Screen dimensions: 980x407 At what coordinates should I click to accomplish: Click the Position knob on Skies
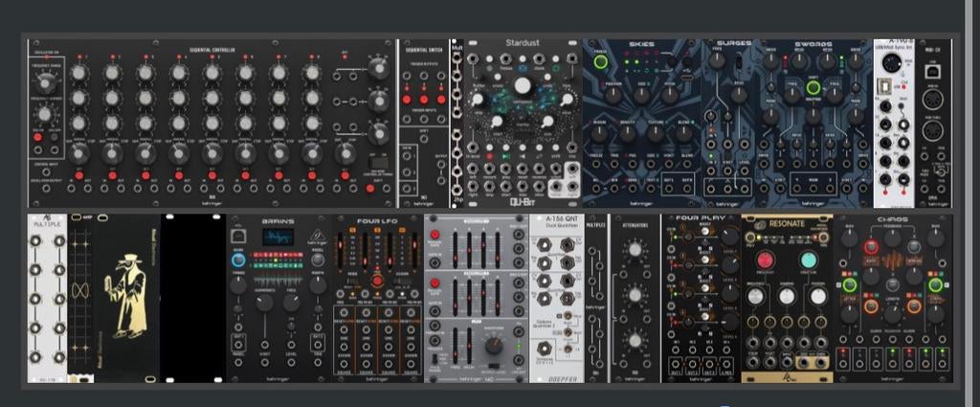tap(613, 95)
